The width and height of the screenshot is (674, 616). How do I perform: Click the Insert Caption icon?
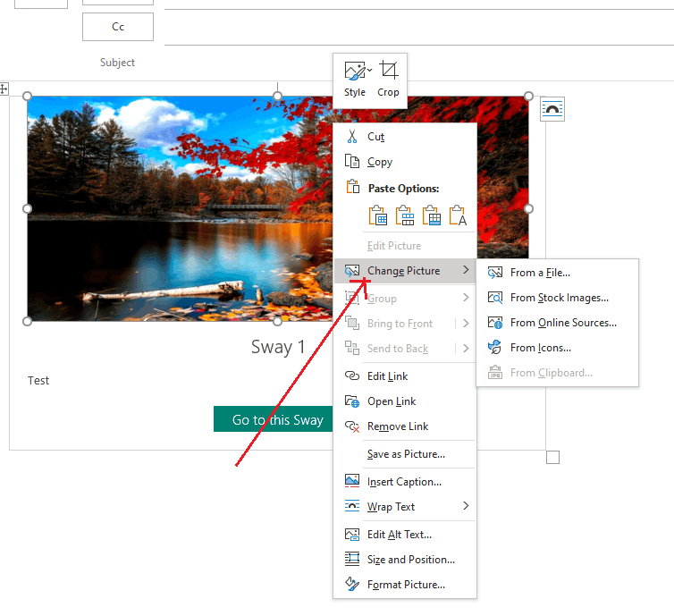tap(352, 481)
